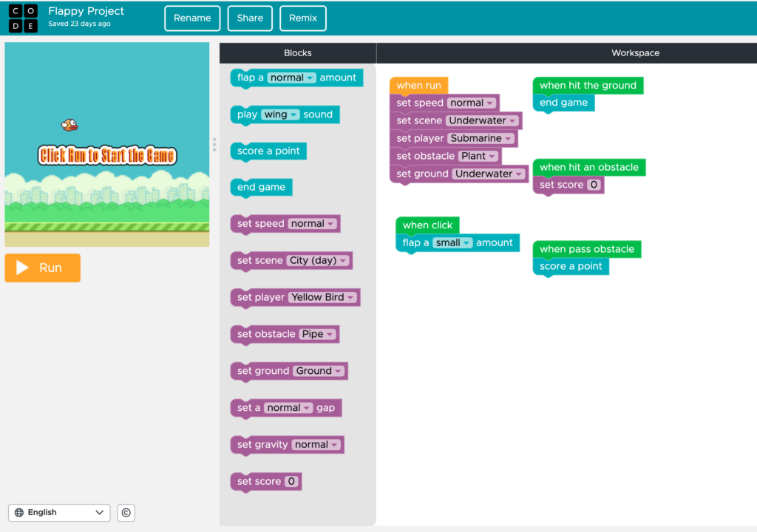Select 'end game' block in toolbox
This screenshot has height=532, width=757.
tap(261, 188)
